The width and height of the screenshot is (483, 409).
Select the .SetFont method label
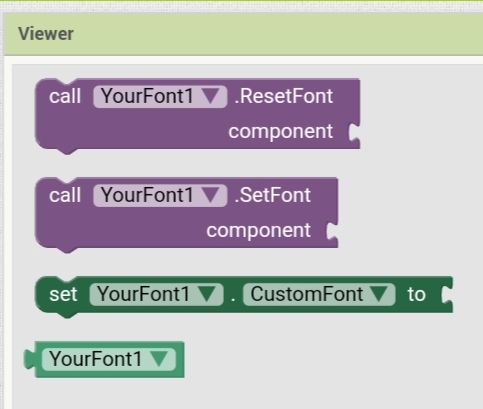coord(272,195)
